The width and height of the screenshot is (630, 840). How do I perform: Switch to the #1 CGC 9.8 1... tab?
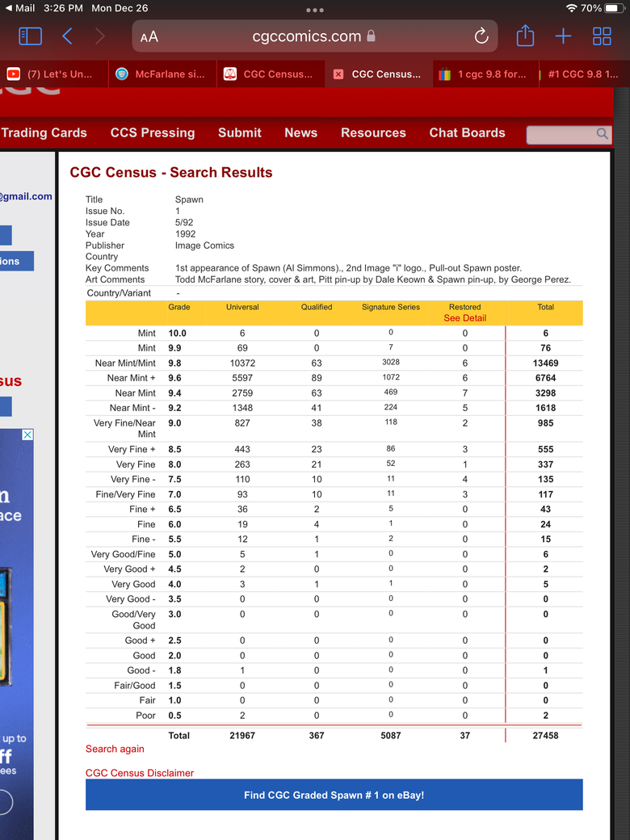coord(583,74)
